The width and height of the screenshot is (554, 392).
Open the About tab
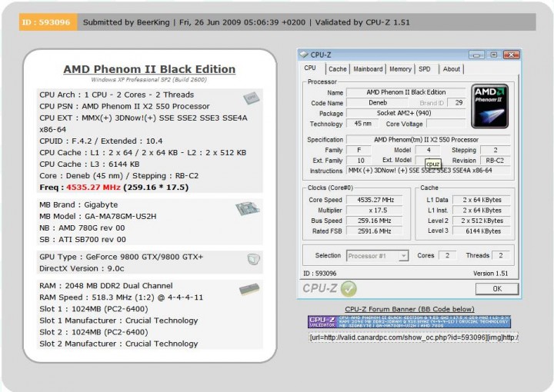point(452,69)
